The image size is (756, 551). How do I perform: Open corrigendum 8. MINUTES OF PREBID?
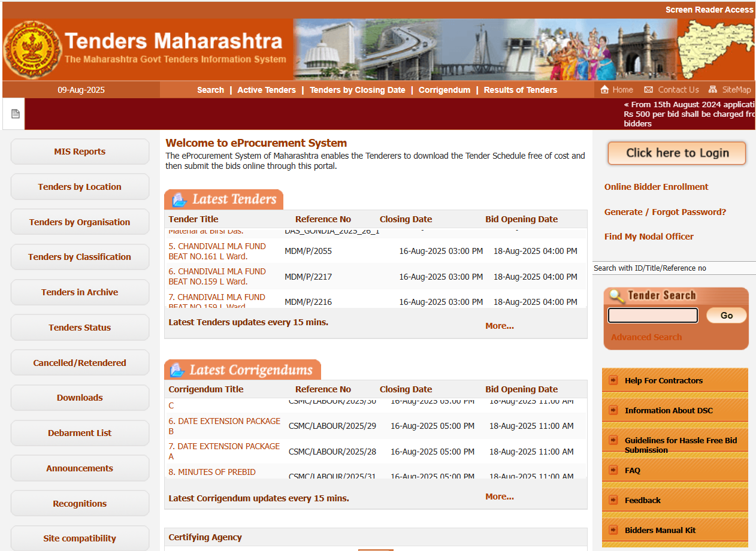coord(212,472)
